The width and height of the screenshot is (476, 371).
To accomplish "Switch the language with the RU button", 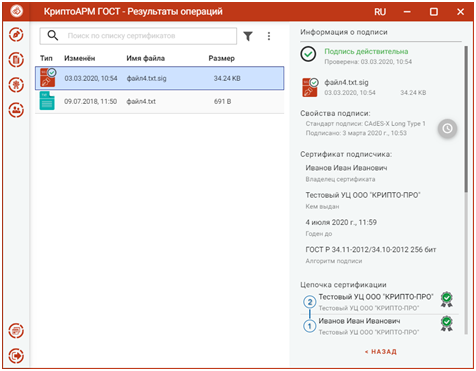I will tap(380, 12).
